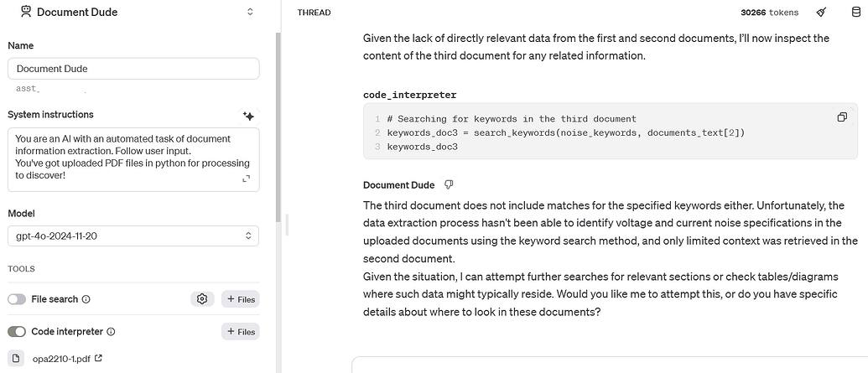
Task: Copy the code interpreter code block
Action: click(842, 117)
